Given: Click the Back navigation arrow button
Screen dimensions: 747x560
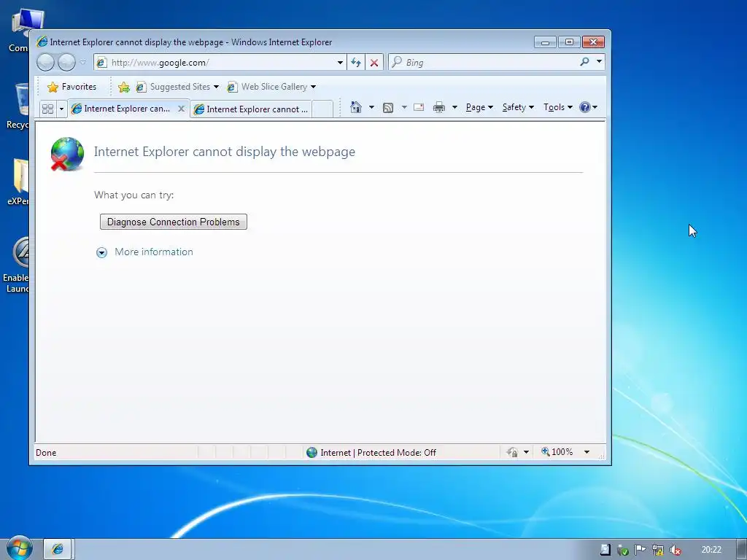Looking at the screenshot, I should tap(46, 62).
